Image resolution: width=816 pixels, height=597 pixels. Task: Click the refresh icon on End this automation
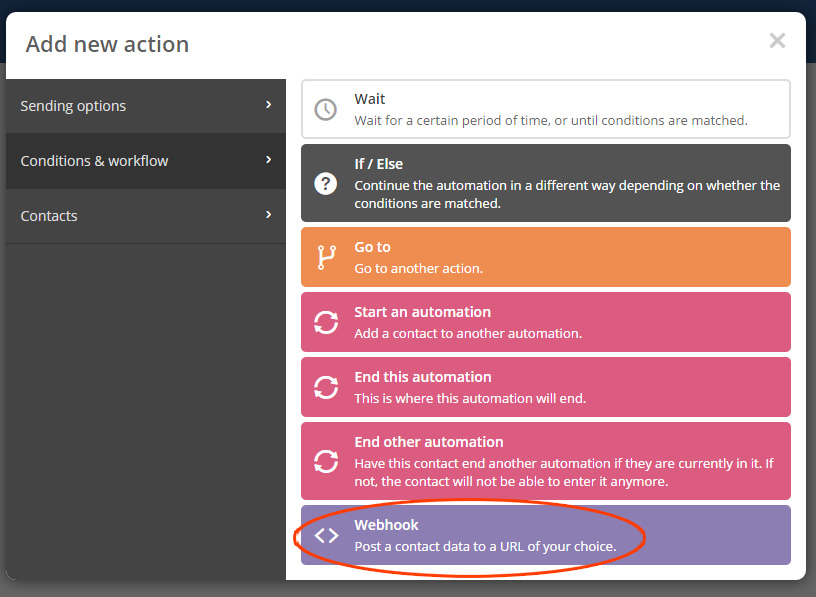(x=326, y=387)
